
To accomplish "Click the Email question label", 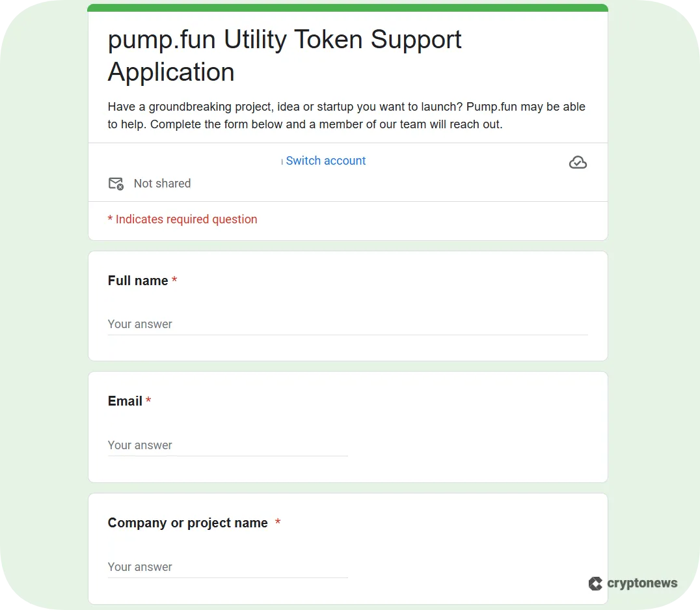I will coord(125,401).
